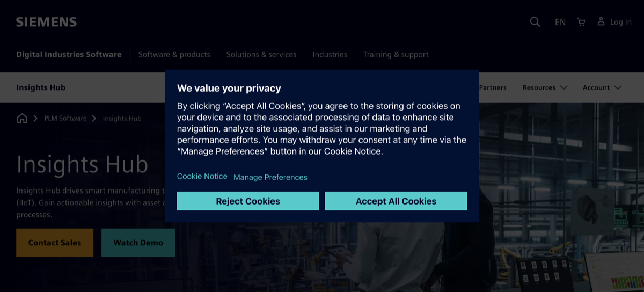Switch language via EN selector
Image resolution: width=644 pixels, height=292 pixels.
(x=560, y=22)
